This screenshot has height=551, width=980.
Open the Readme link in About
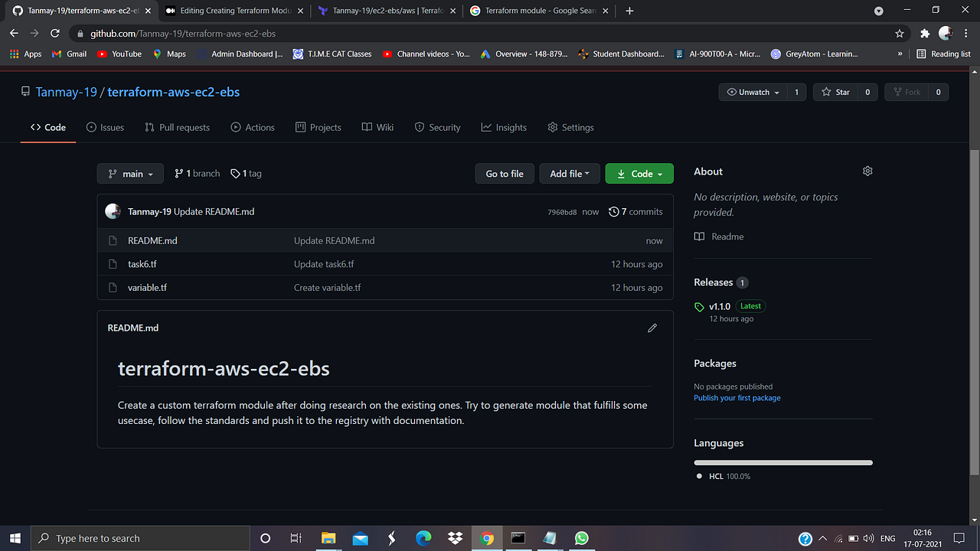(719, 236)
